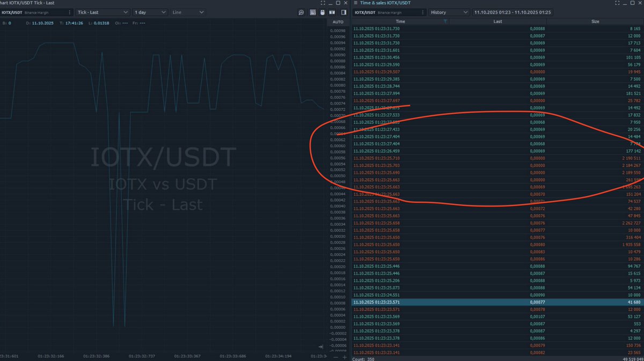Toggle the highlighted trade row at 01:23:23.571
This screenshot has width=644, height=361.
click(x=483, y=301)
